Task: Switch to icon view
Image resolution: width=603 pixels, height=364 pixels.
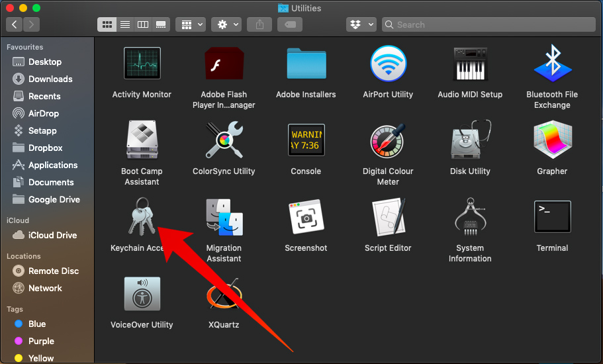Action: pyautogui.click(x=107, y=24)
